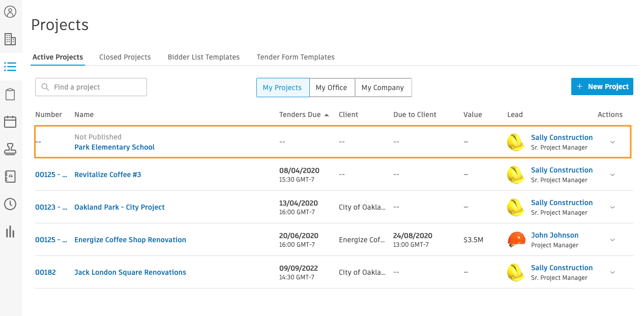Switch to Closed Projects tab
This screenshot has width=644, height=316.
tap(125, 57)
